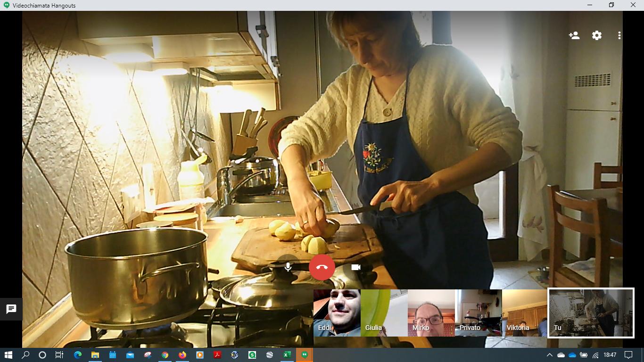Turn off the video camera

pos(356,267)
